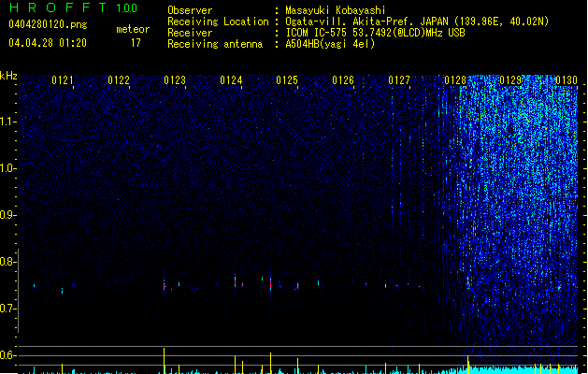This screenshot has width=588, height=374.
Task: Click the 0121 time marker
Action: click(x=63, y=80)
